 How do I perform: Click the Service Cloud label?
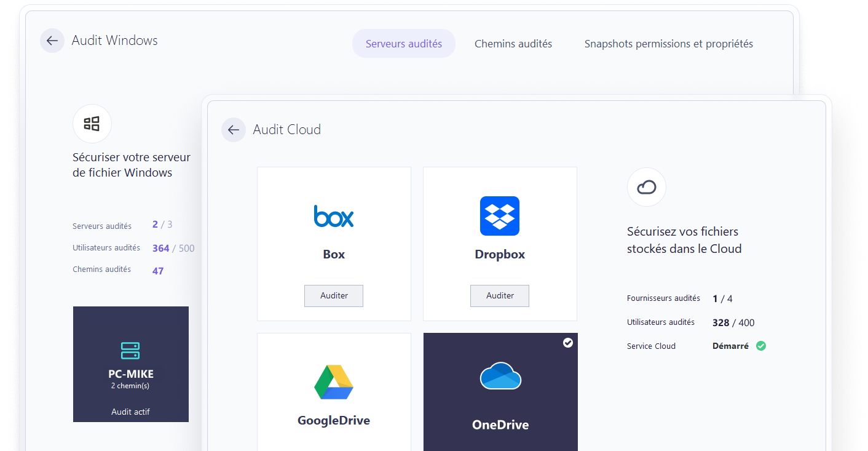(x=651, y=346)
